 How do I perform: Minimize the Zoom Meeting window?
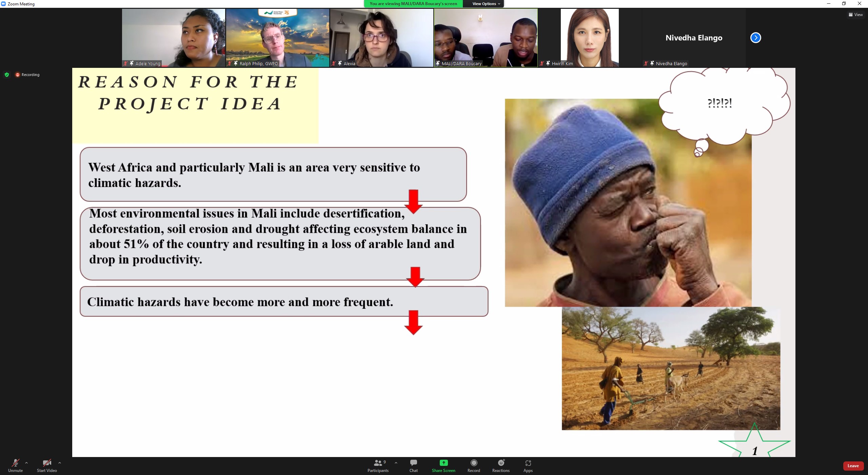click(x=829, y=4)
